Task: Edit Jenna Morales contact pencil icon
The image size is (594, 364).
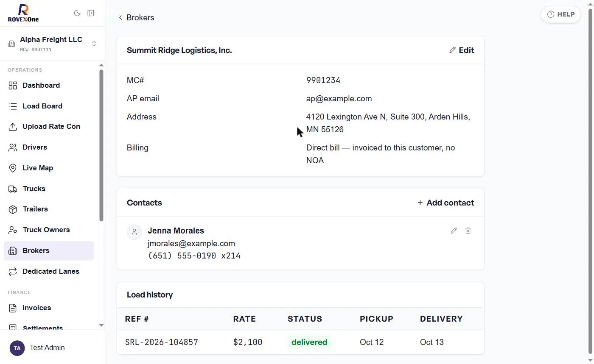Action: [x=454, y=231]
